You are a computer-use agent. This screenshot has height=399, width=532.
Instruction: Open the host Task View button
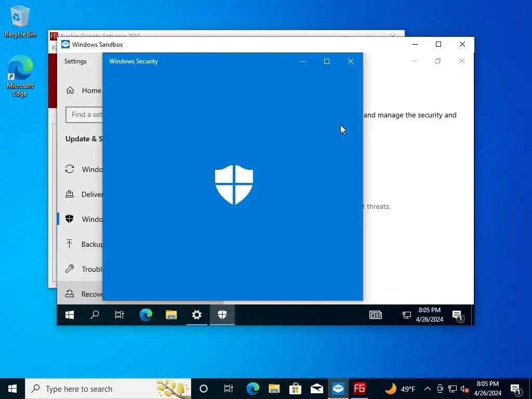tap(229, 389)
